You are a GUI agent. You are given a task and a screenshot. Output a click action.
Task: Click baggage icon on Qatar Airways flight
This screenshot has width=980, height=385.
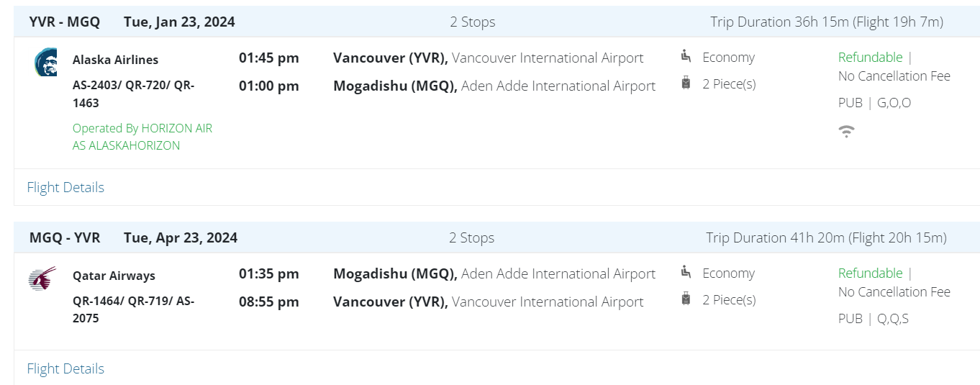pyautogui.click(x=686, y=299)
